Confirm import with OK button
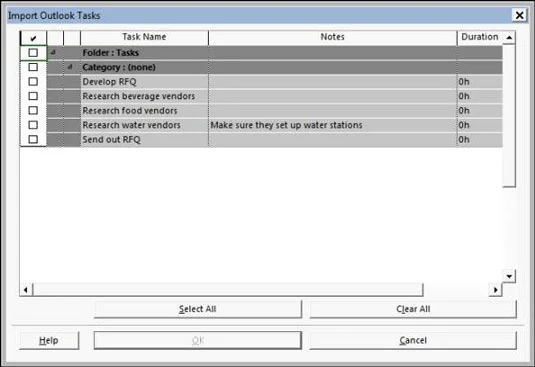The image size is (535, 367). [198, 340]
